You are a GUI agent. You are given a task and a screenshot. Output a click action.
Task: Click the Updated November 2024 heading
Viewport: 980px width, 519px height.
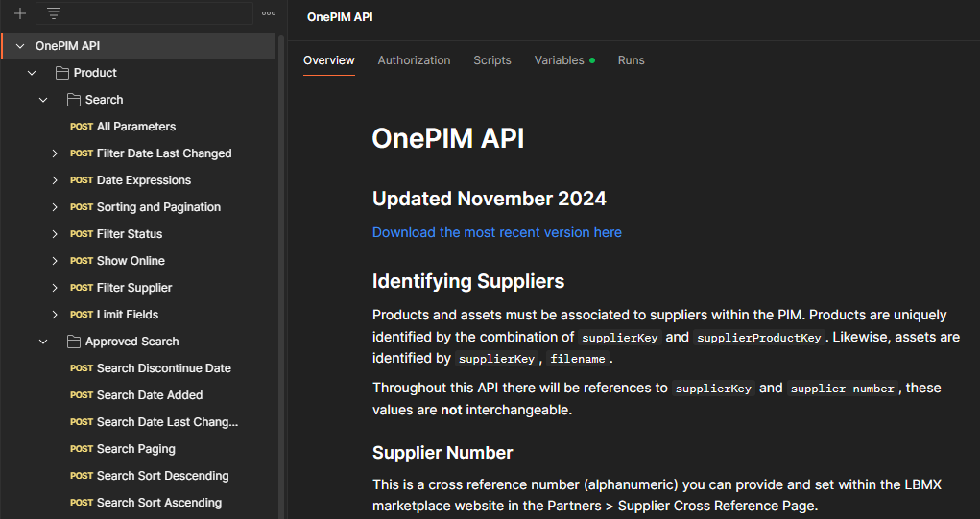coord(490,199)
